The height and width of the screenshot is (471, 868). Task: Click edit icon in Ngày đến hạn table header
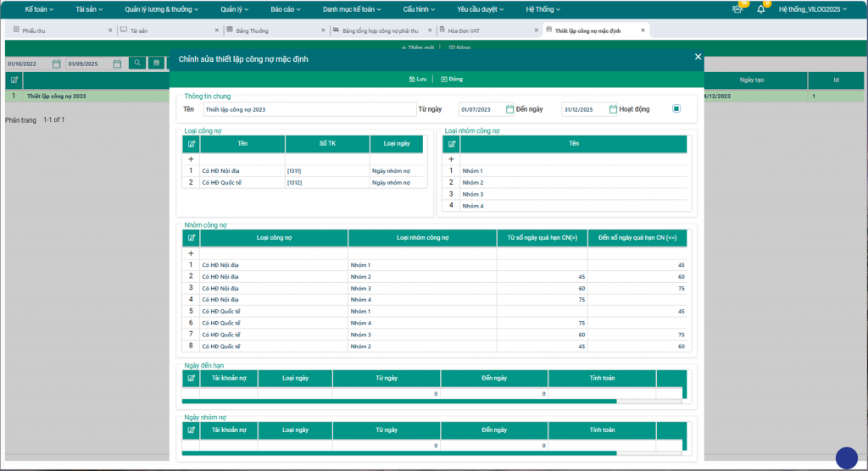tap(192, 378)
